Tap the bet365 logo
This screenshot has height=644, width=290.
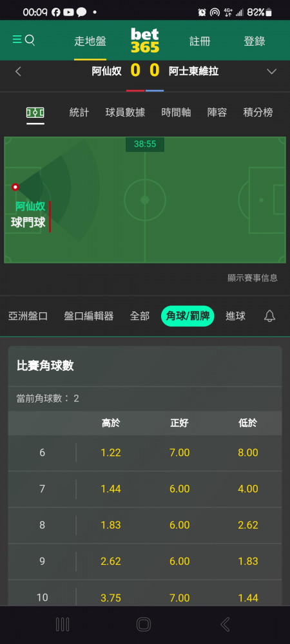(145, 41)
